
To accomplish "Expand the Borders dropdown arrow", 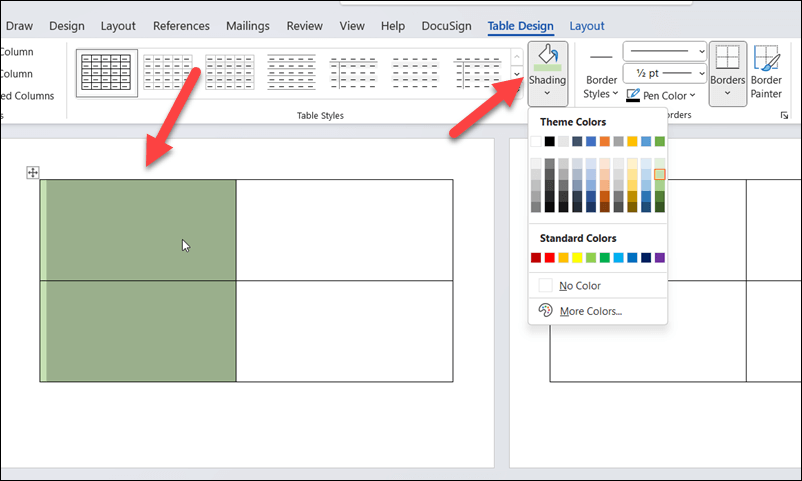I will pos(727,93).
